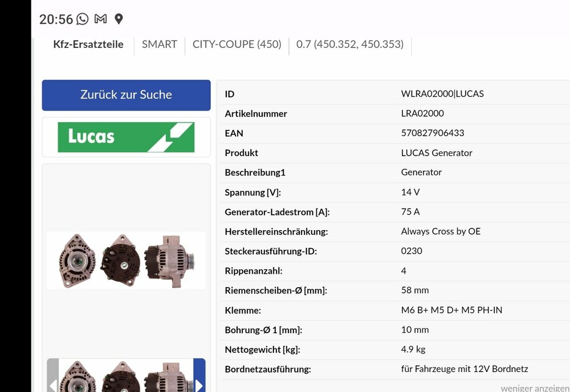Open the main generator product image

pyautogui.click(x=126, y=260)
